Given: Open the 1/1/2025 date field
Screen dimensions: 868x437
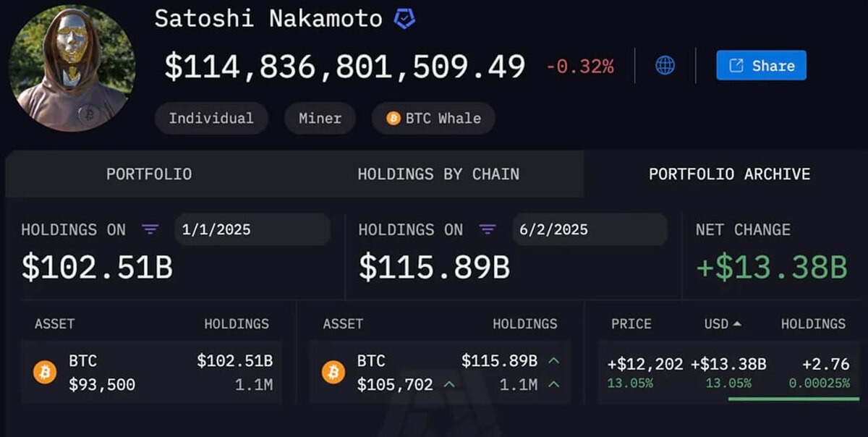Looking at the screenshot, I should coord(252,230).
